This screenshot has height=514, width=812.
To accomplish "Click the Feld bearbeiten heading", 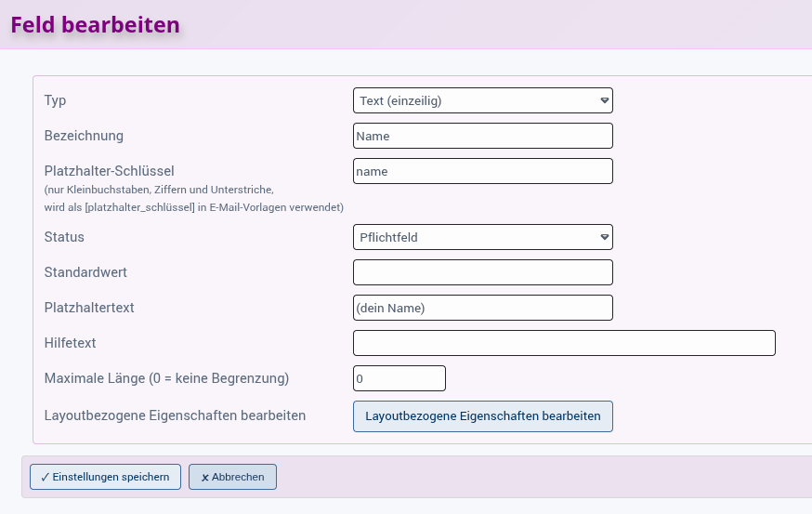I will pos(96,25).
